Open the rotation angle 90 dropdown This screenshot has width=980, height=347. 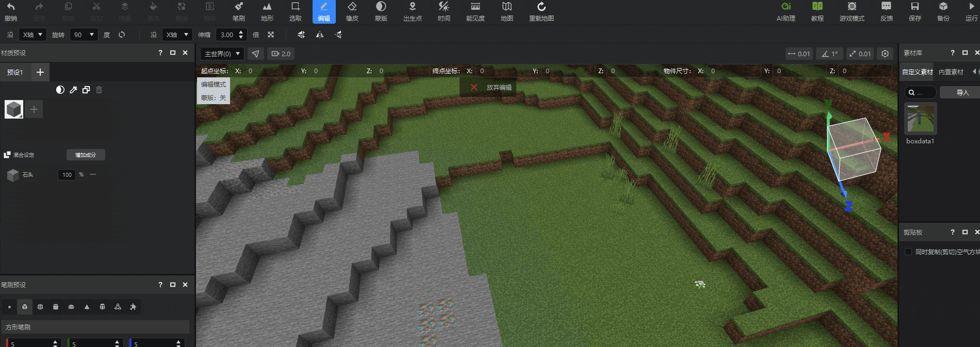pyautogui.click(x=84, y=35)
